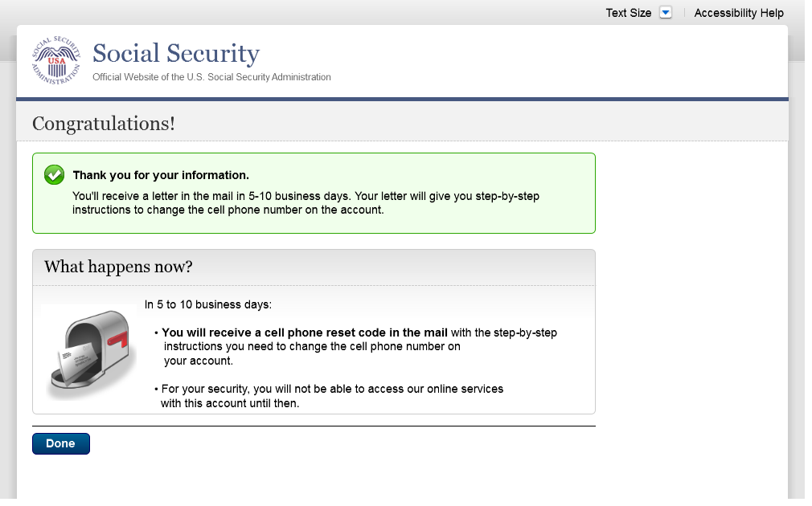Click the Social Security title text

coord(176,54)
